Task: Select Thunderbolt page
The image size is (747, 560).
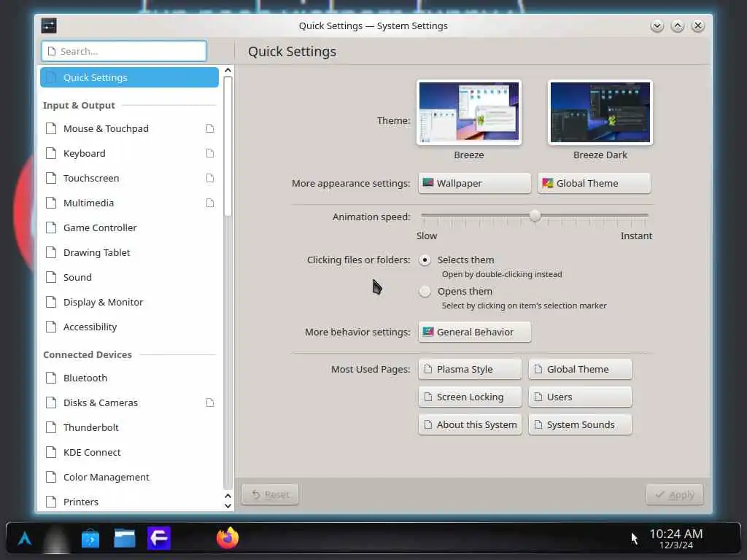Action: (129, 427)
